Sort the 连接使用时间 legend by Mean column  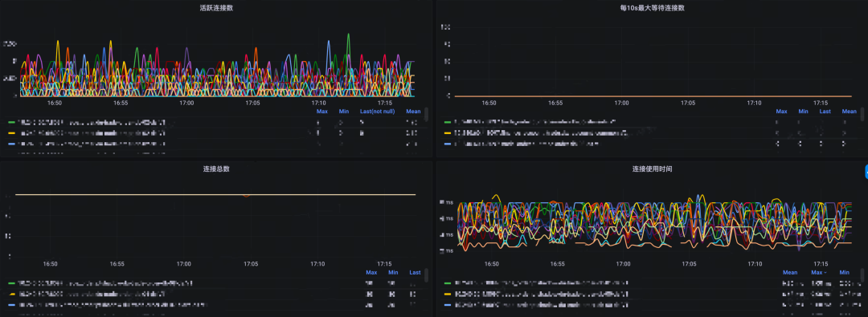click(790, 272)
